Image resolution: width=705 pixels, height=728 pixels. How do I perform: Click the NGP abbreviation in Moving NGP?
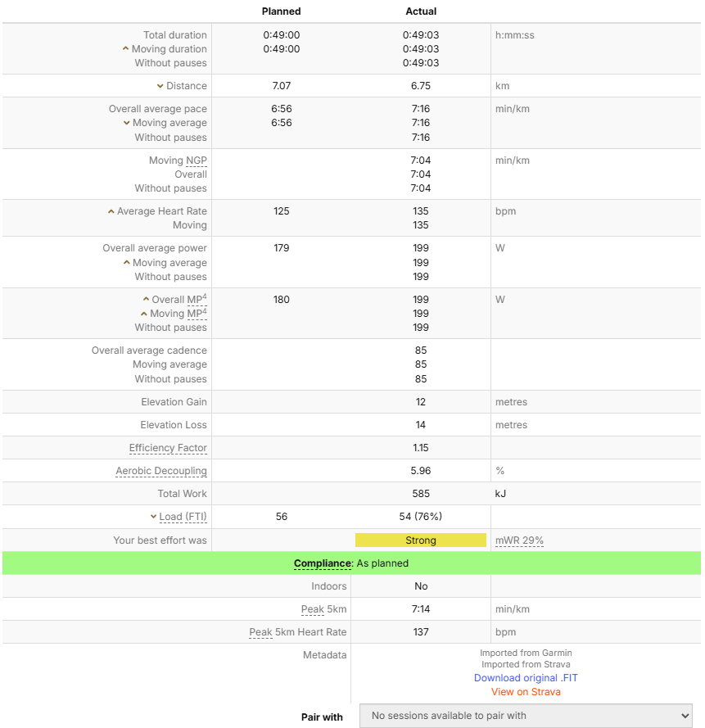pyautogui.click(x=196, y=161)
